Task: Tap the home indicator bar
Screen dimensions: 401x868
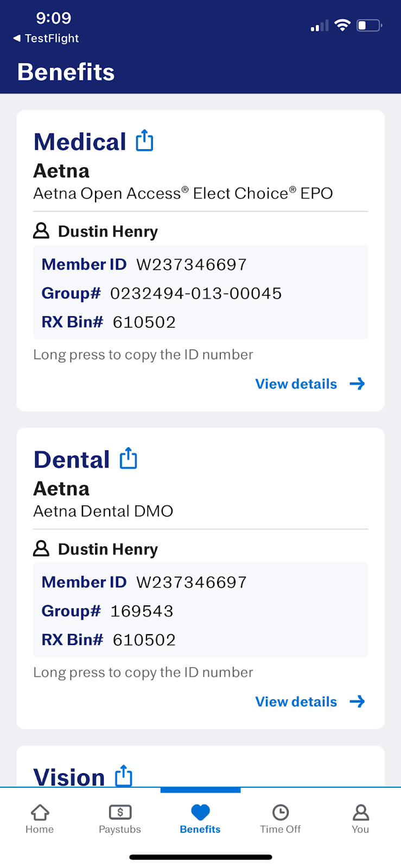Action: (201, 857)
